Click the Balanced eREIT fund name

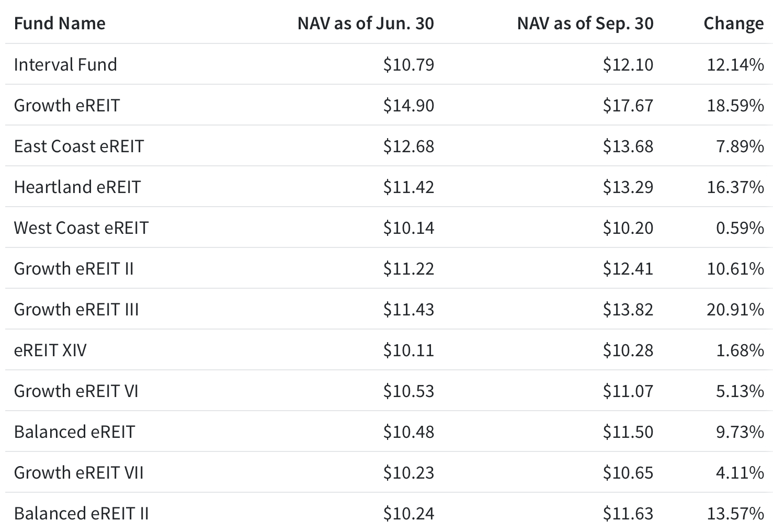pos(74,432)
